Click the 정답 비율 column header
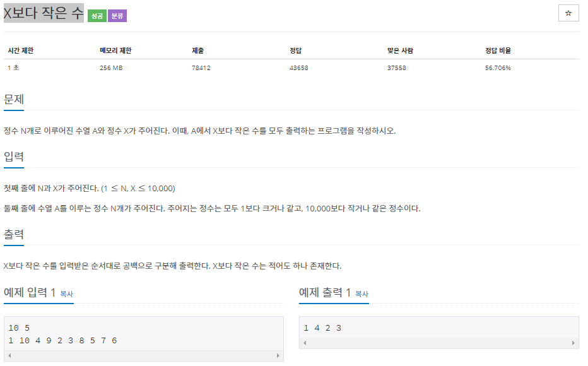Image resolution: width=588 pixels, height=366 pixels. [x=498, y=50]
